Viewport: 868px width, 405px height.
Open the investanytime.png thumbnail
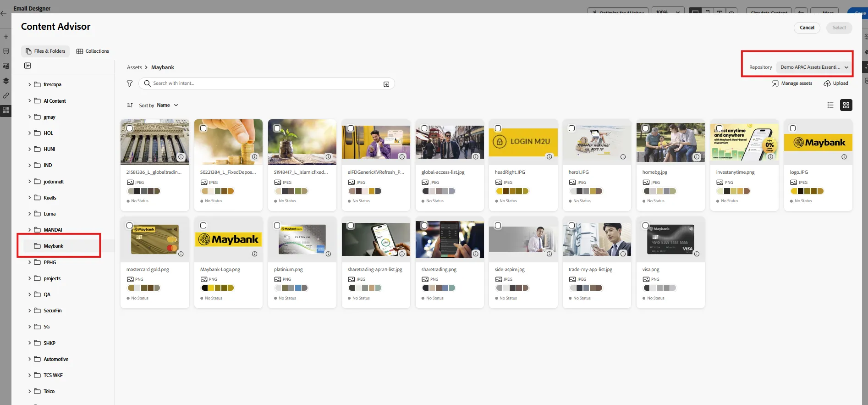tap(744, 142)
